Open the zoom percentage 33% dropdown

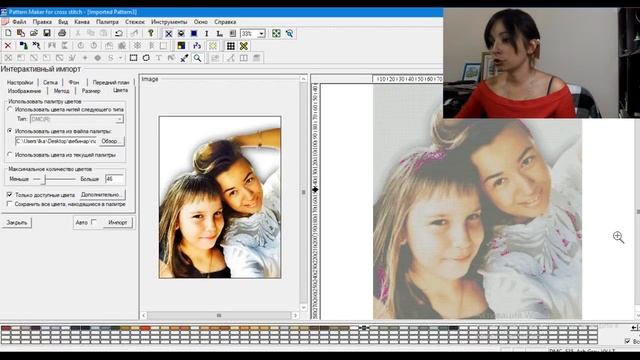click(x=261, y=33)
